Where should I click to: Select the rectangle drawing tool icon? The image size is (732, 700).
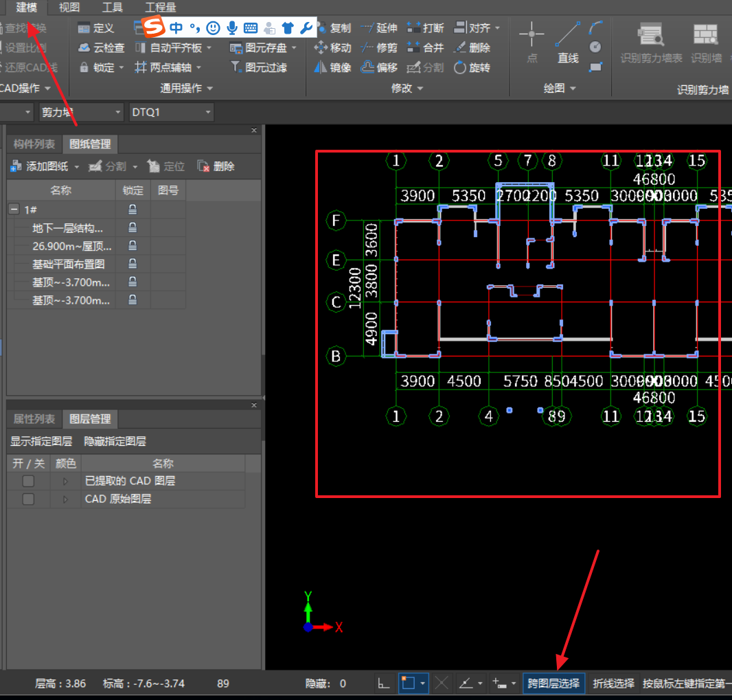coord(595,67)
